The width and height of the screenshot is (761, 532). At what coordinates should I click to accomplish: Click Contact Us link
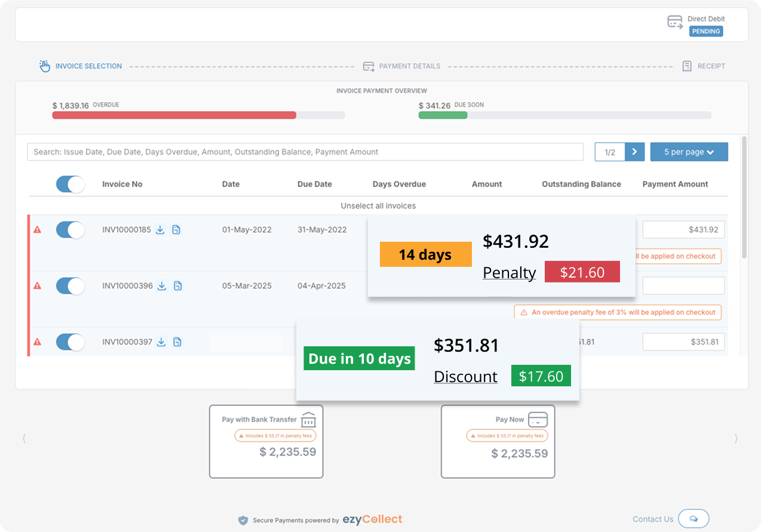[653, 519]
